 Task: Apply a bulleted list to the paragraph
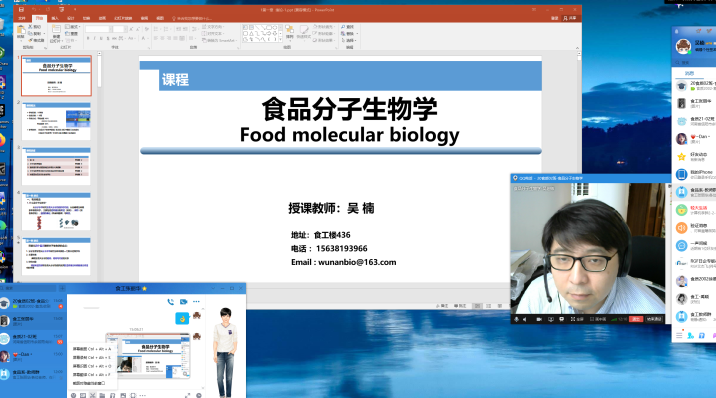[x=156, y=29]
